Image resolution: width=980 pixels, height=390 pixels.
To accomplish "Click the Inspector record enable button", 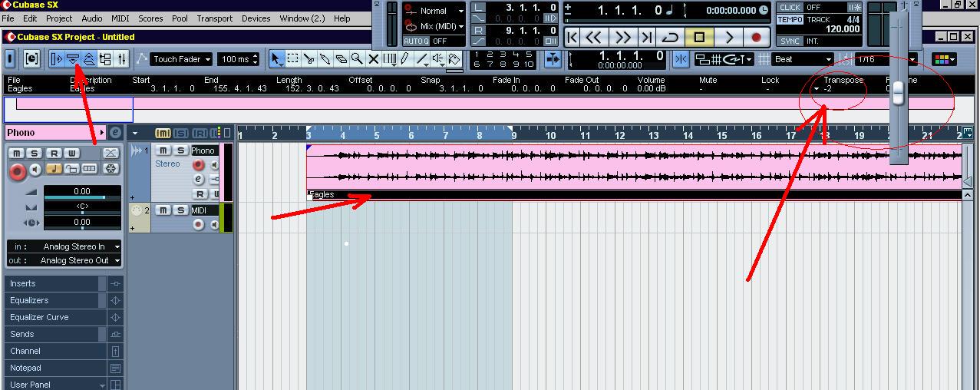I will (17, 170).
